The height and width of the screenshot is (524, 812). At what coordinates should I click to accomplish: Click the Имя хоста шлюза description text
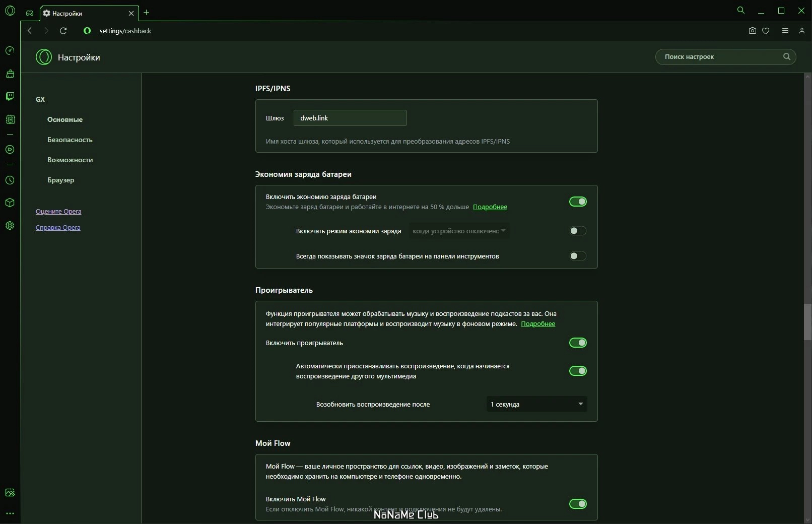388,141
